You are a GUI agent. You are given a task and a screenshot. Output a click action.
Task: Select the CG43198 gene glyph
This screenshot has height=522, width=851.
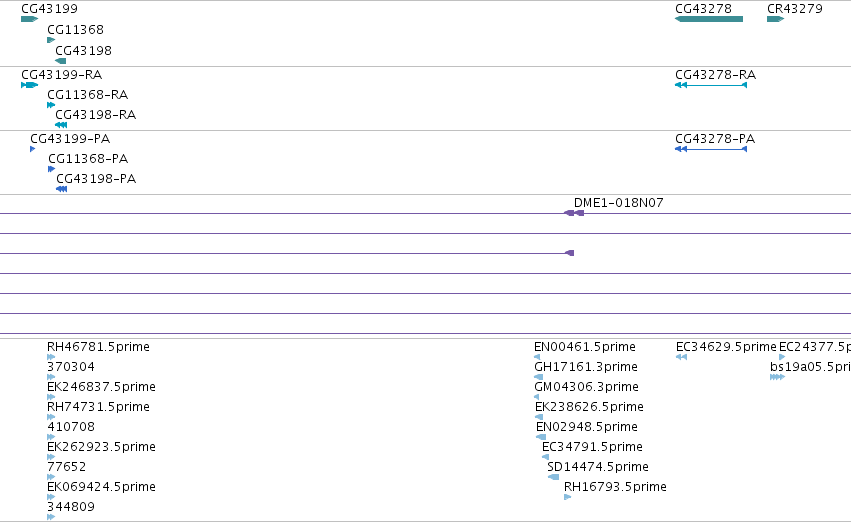61,61
